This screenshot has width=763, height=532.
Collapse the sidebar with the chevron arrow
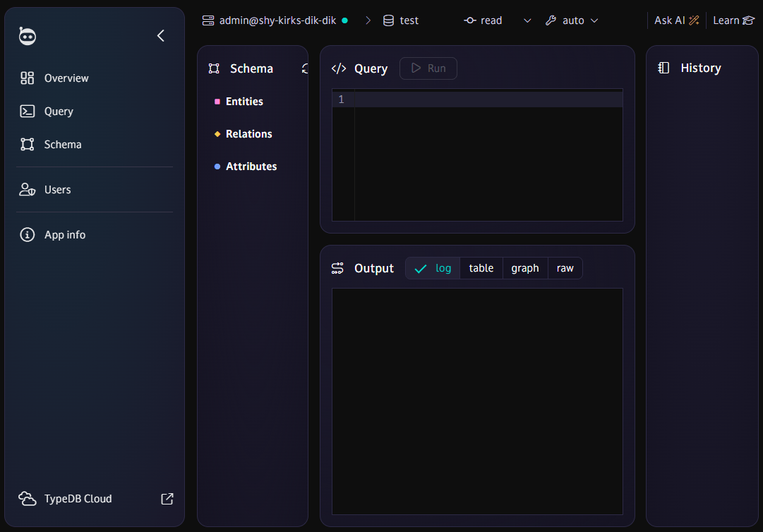click(x=160, y=35)
